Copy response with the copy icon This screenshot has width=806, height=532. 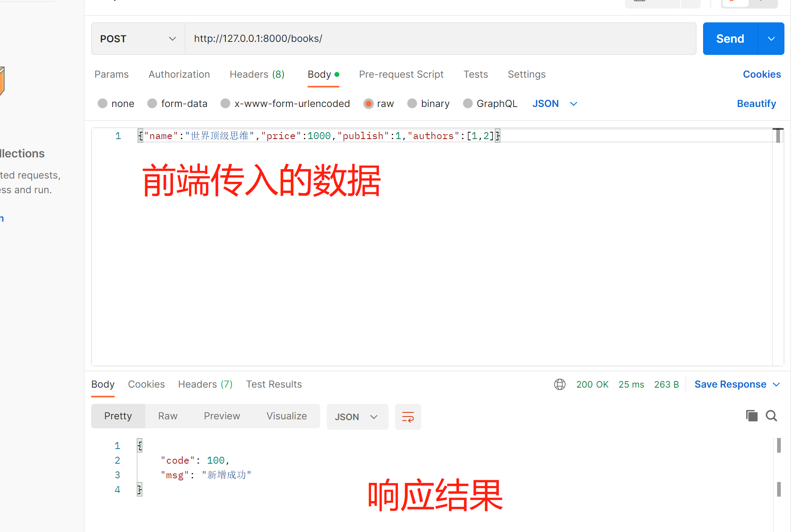pos(751,416)
